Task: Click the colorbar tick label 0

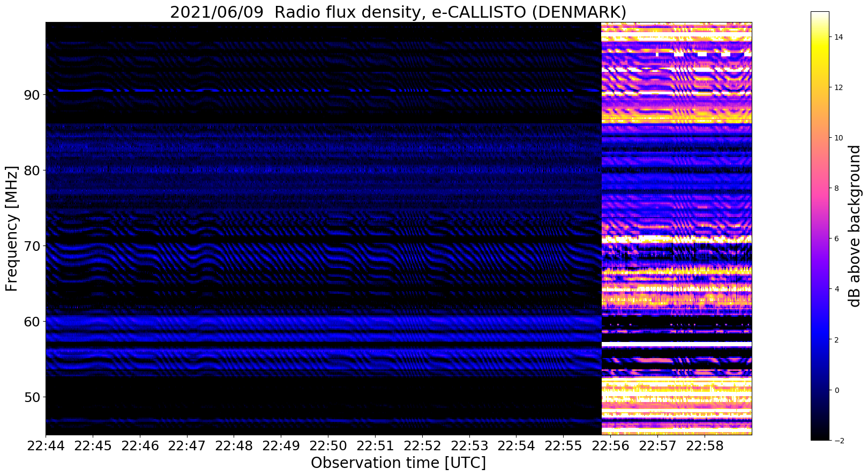Action: [x=836, y=390]
